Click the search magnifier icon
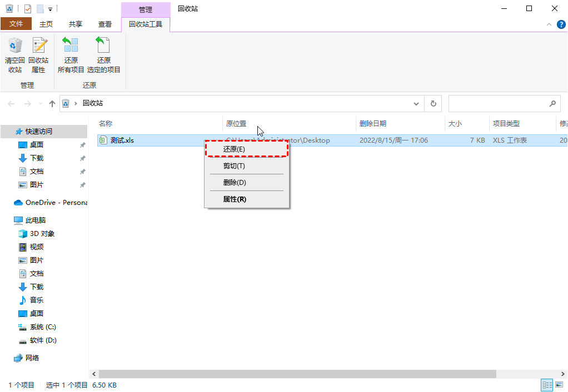The height and width of the screenshot is (392, 568). click(552, 104)
